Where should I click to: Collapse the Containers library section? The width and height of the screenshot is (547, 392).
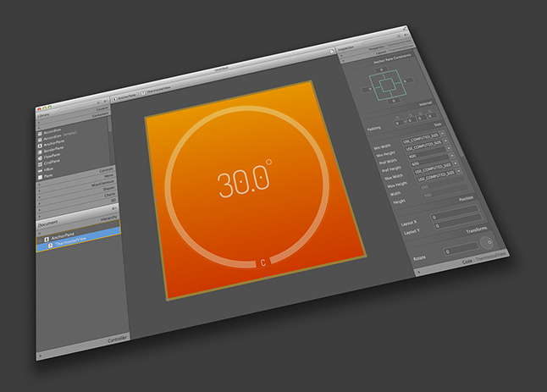point(74,119)
